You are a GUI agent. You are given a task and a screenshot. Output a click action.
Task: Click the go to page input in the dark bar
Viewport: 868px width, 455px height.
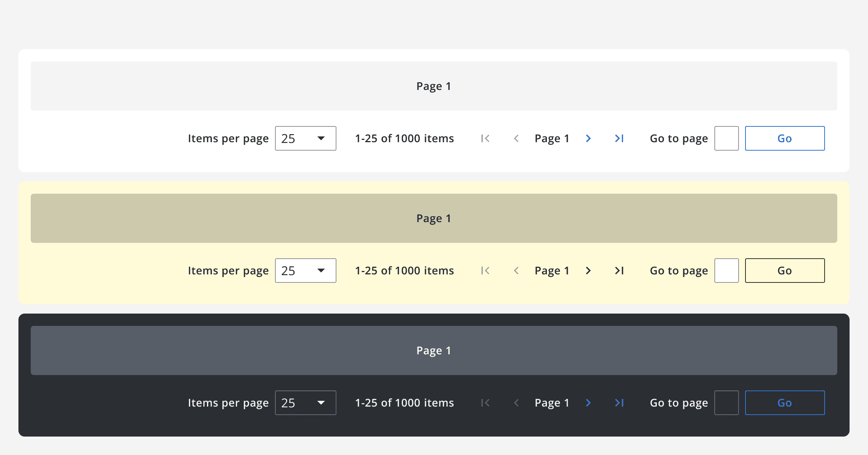(x=726, y=403)
